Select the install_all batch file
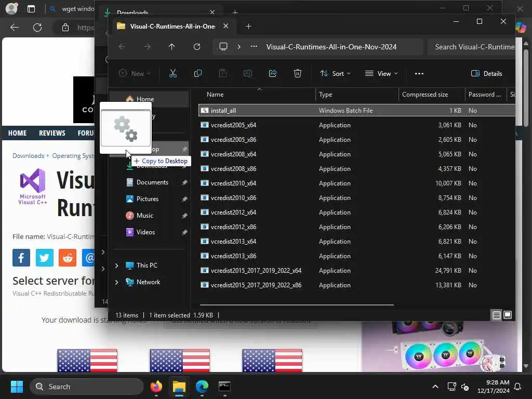This screenshot has width=532, height=399. pos(356,111)
